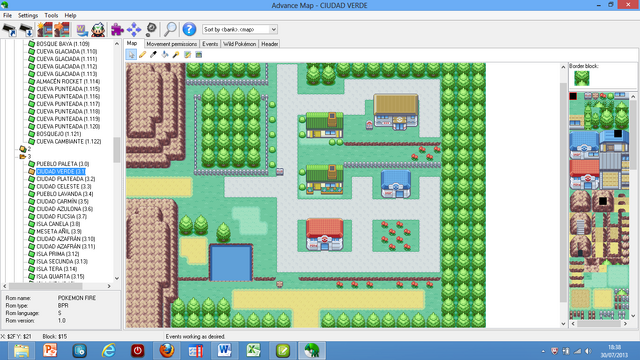Select the paint bucket fill tool
This screenshot has height=360, width=640.
click(x=165, y=55)
